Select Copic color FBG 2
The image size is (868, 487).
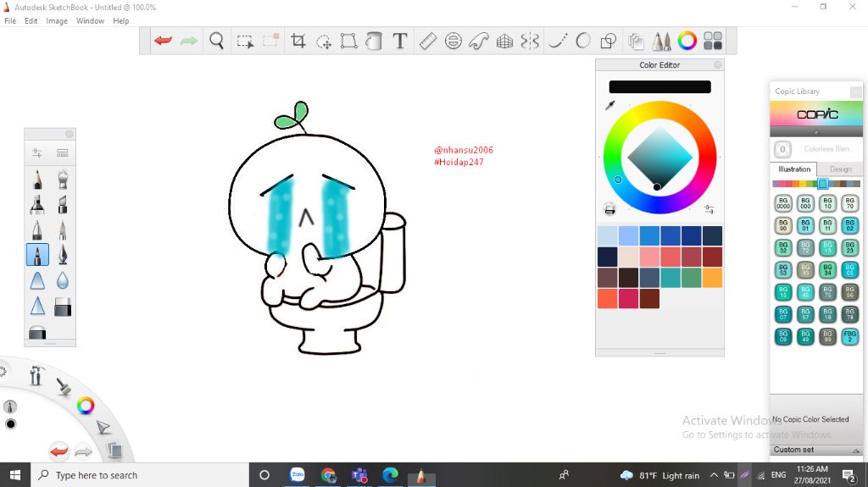(849, 336)
